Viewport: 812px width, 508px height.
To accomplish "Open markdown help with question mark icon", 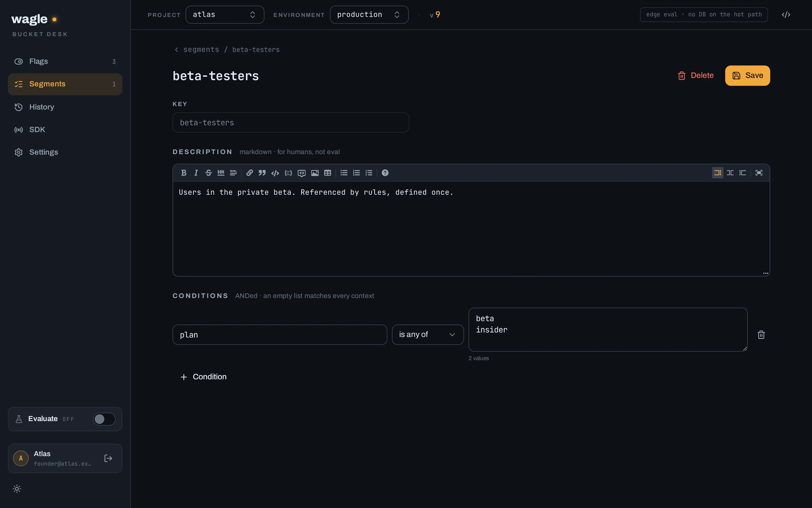I will tap(385, 173).
